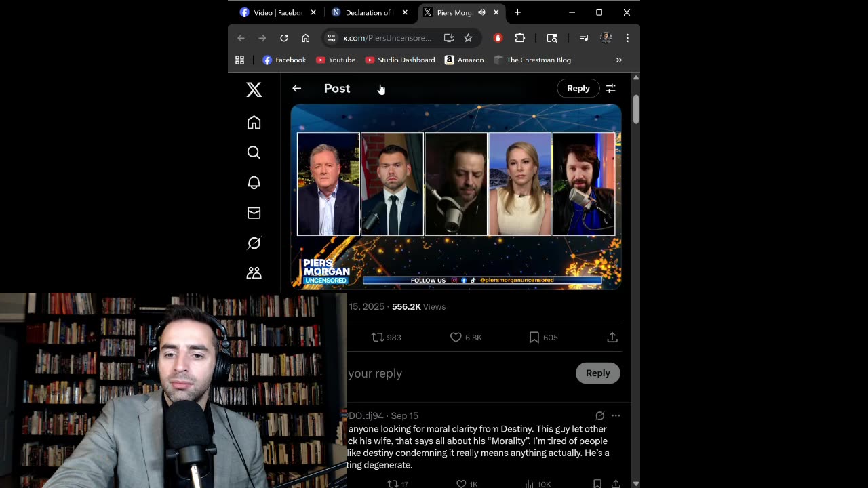Open apps grid in bookmarks bar
This screenshot has width=868, height=488.
coord(239,60)
